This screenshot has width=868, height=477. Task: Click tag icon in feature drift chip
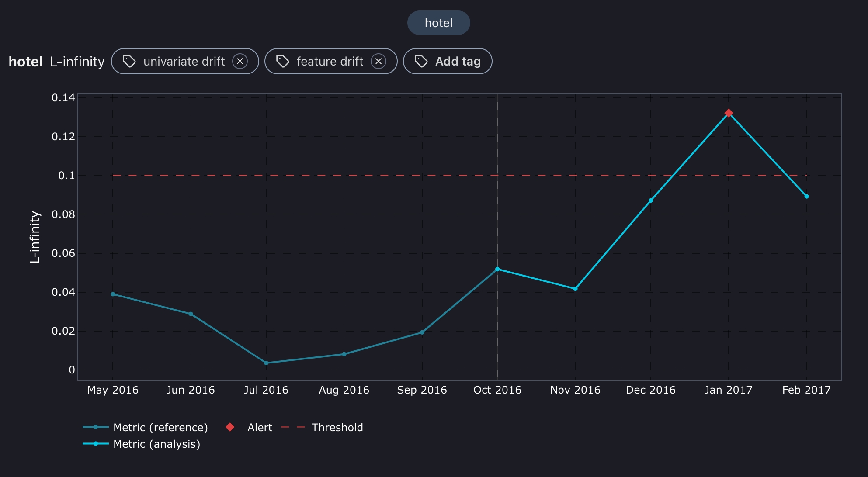[x=282, y=61]
